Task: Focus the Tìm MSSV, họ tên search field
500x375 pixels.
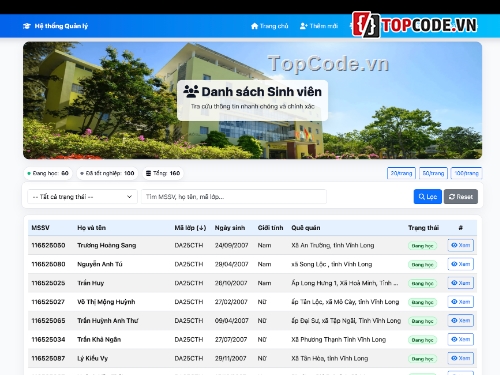Action: tap(234, 197)
